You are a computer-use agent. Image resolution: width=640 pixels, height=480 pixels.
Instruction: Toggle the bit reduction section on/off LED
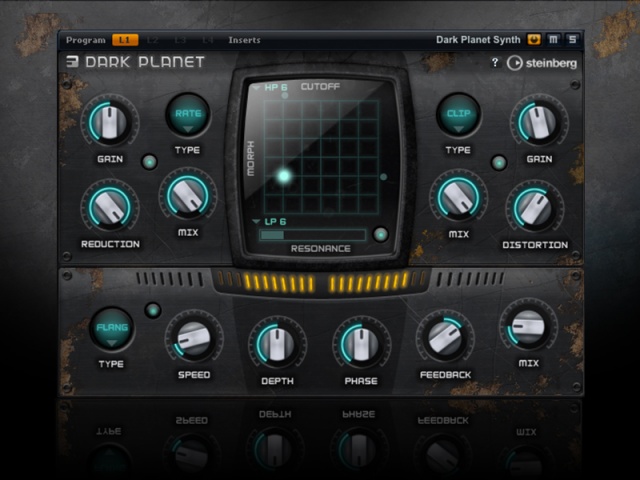(x=149, y=162)
